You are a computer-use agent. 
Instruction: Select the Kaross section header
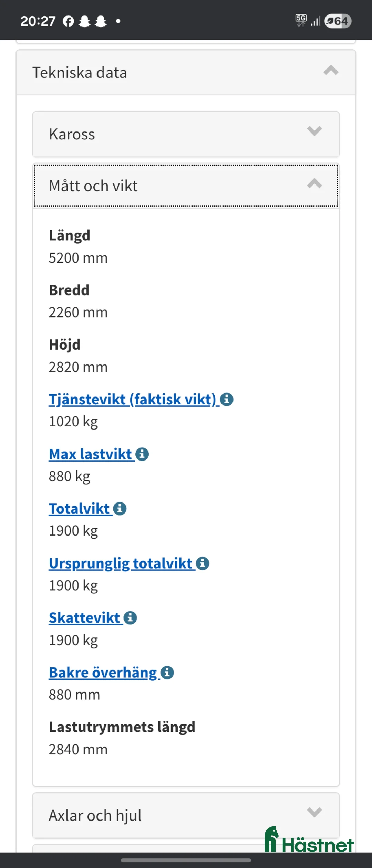186,134
